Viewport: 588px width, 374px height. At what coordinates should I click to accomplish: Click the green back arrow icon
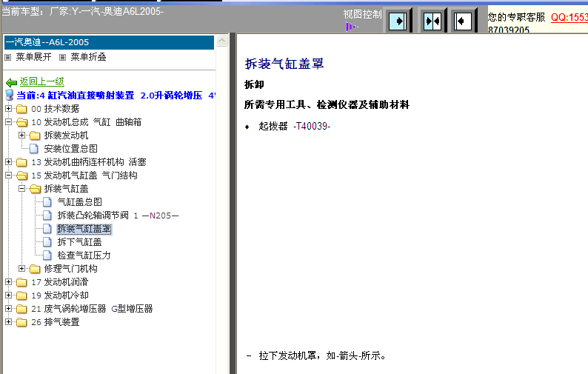tap(12, 82)
